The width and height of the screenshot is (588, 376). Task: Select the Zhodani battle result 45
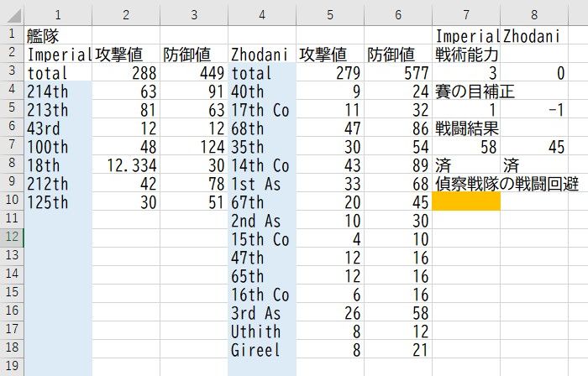point(534,146)
